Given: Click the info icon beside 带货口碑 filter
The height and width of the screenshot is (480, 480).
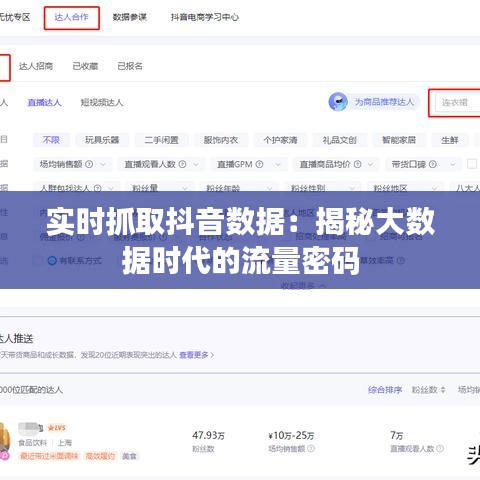Looking at the screenshot, I should click(x=432, y=164).
